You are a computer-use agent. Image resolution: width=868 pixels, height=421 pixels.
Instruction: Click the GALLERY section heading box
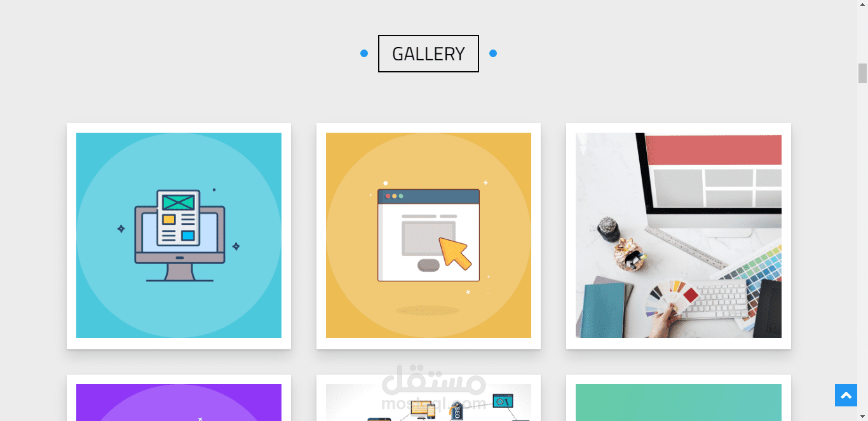coord(428,53)
